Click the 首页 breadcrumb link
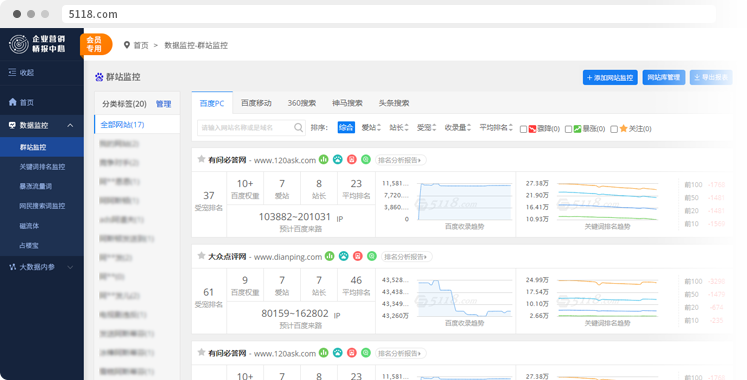 141,45
